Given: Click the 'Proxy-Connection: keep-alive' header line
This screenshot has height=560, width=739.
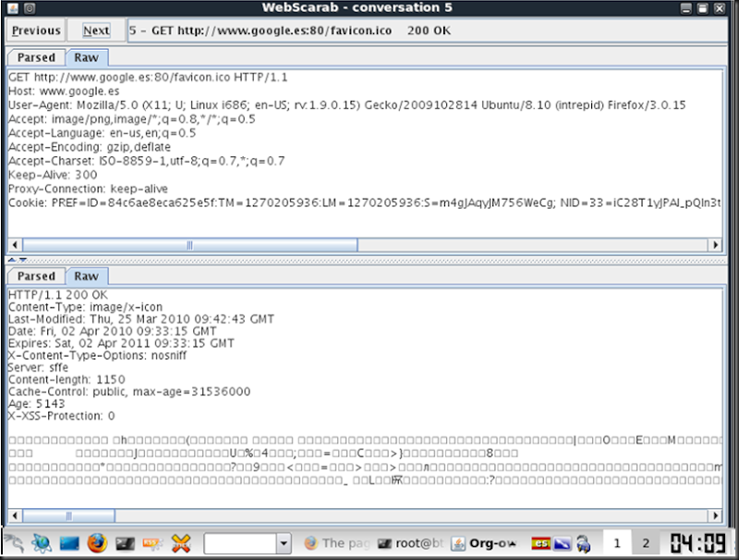Looking at the screenshot, I should click(88, 189).
